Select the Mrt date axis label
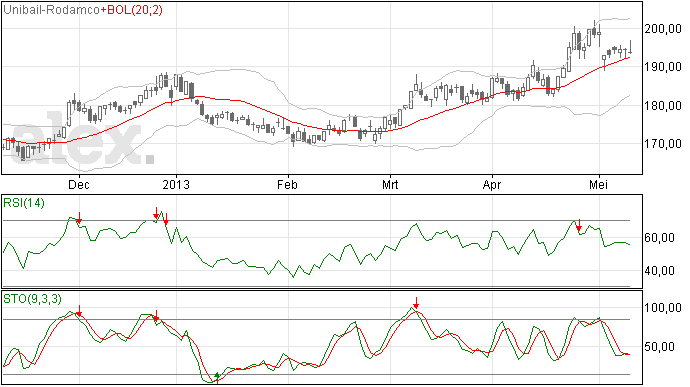The height and width of the screenshot is (387, 690). [390, 184]
